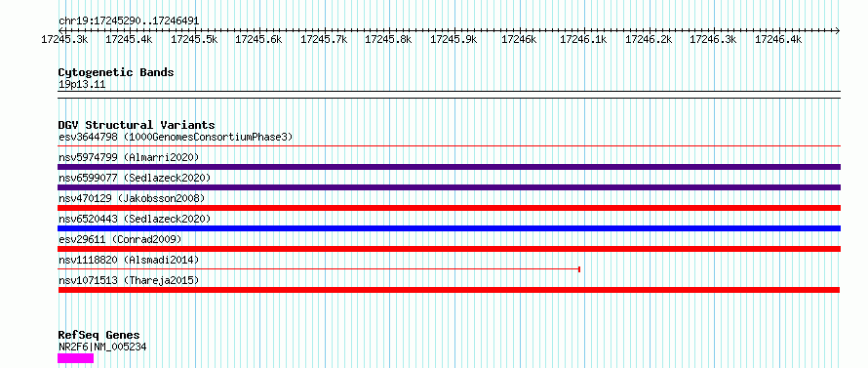
Task: Click the 17245.6k ruler tick label
Action: click(259, 39)
